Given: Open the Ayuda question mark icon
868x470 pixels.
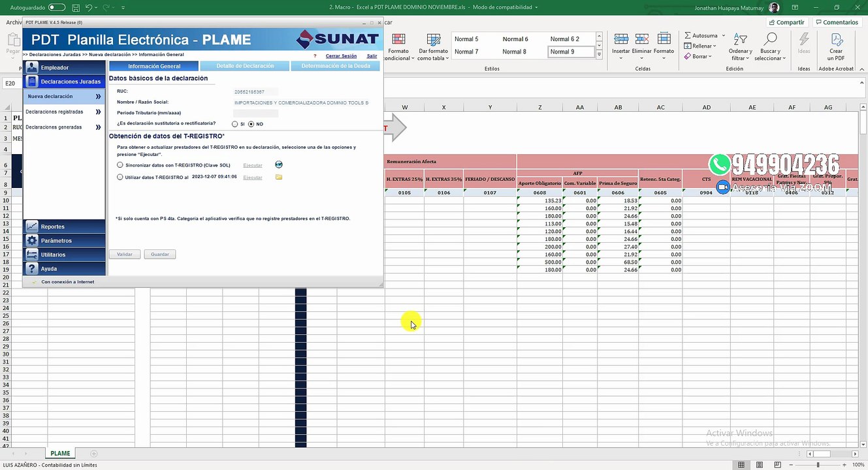Looking at the screenshot, I should point(31,268).
